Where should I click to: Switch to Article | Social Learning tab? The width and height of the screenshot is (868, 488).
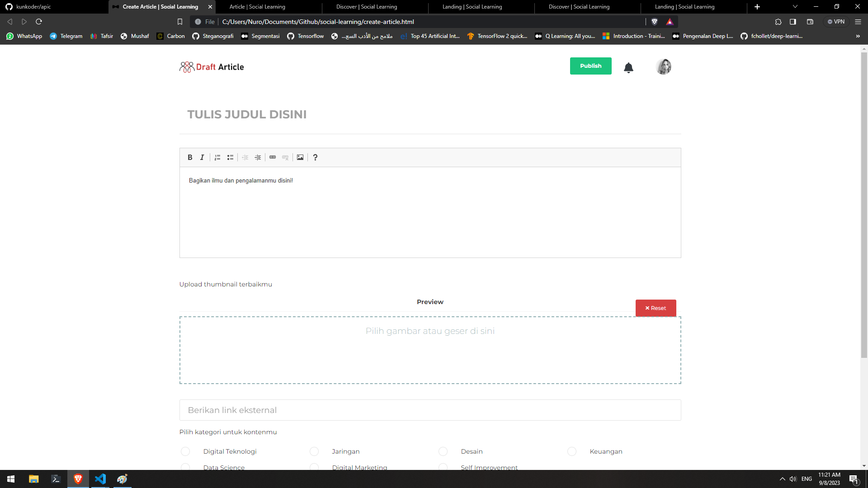257,7
